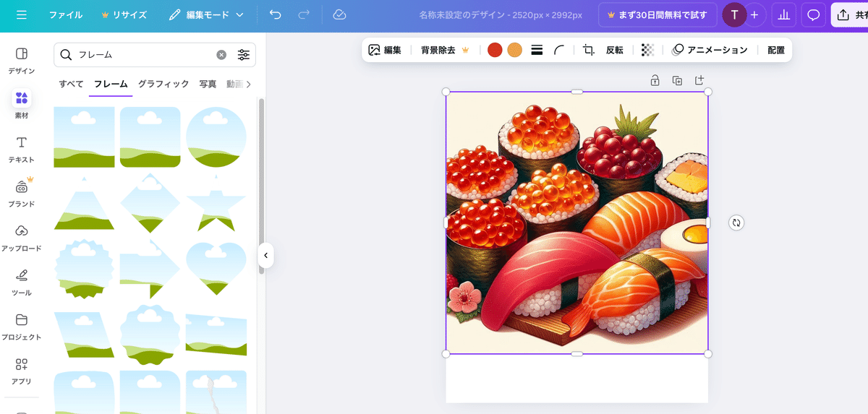Switch to the グラフィック tab
The width and height of the screenshot is (868, 414).
tap(163, 84)
